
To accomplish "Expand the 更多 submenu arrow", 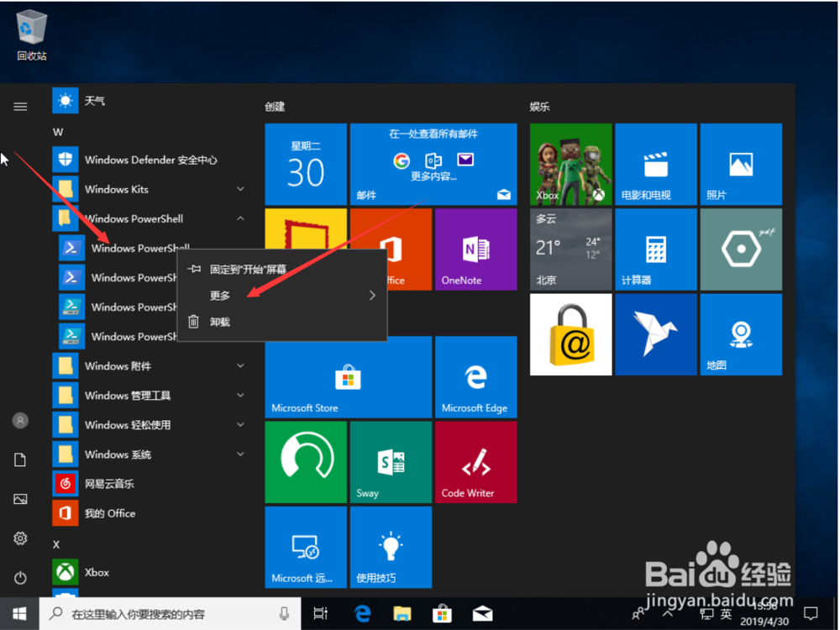I will [x=370, y=295].
